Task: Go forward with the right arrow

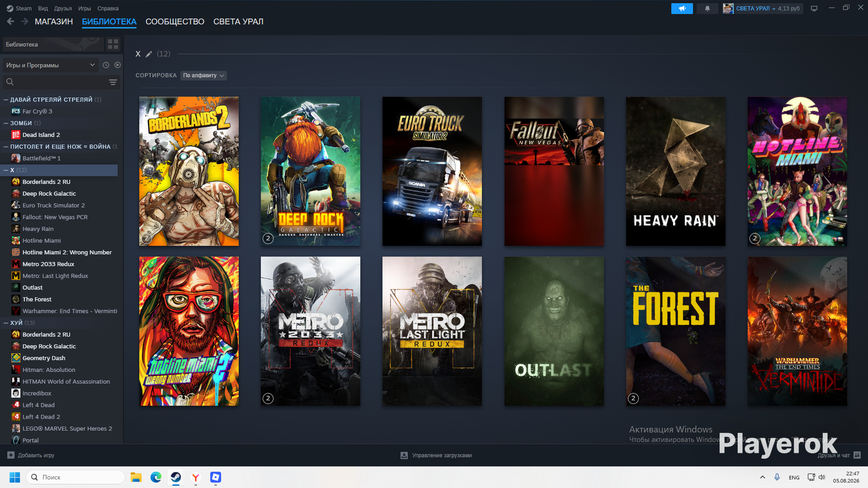Action: pyautogui.click(x=24, y=21)
